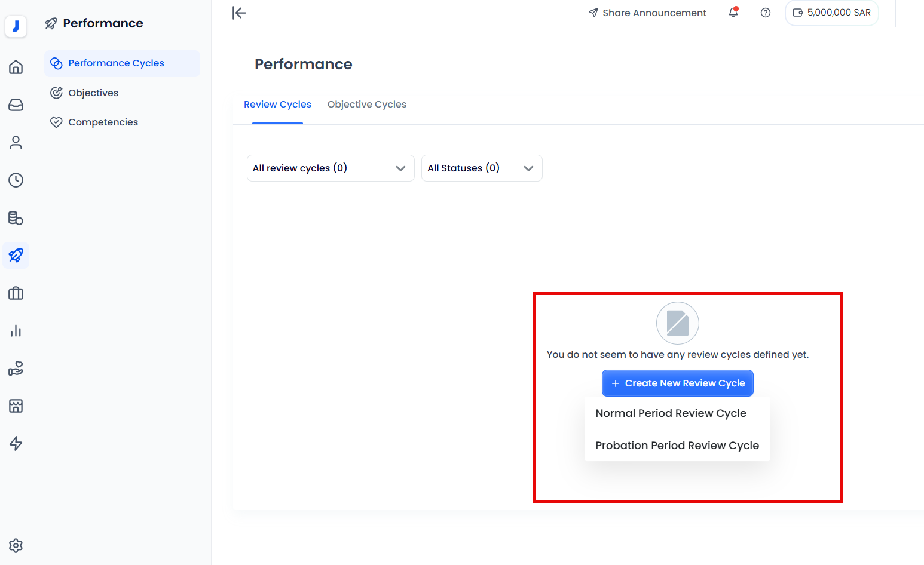
Task: Select Normal Period Review Cycle option
Action: click(x=671, y=413)
